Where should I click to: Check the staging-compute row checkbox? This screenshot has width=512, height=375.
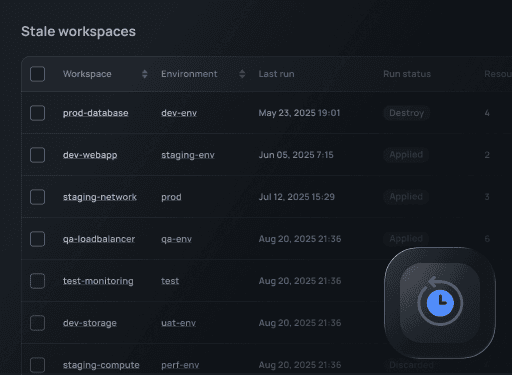point(37,365)
